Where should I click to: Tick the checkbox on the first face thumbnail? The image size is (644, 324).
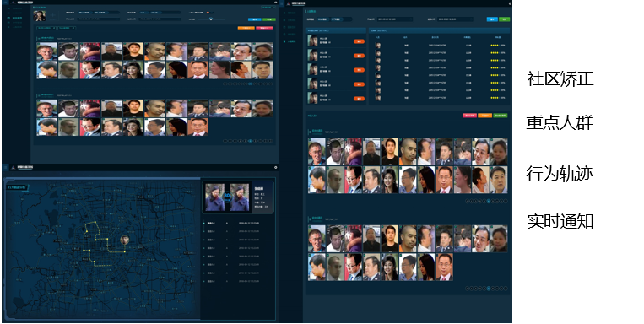coord(38,44)
